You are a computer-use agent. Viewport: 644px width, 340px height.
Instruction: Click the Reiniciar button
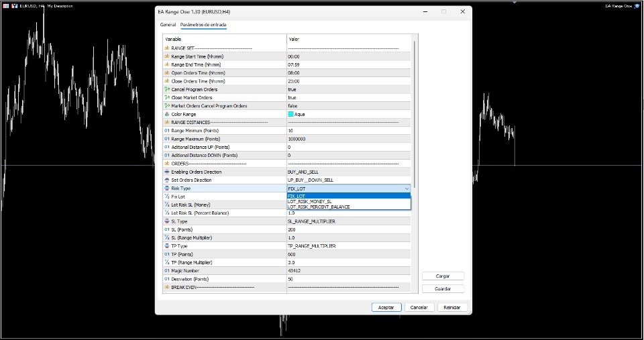[x=451, y=307]
